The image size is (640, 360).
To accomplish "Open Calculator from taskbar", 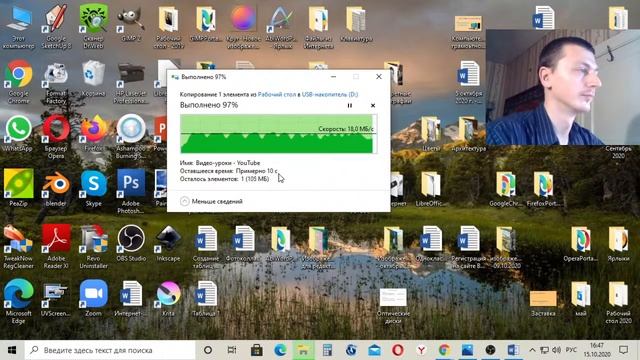I will click(327, 350).
